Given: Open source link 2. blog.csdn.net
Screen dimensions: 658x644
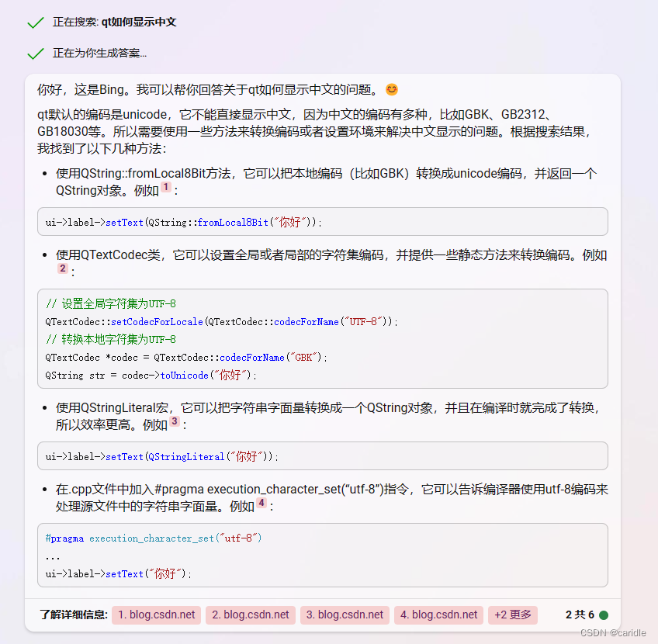Looking at the screenshot, I should pos(251,615).
